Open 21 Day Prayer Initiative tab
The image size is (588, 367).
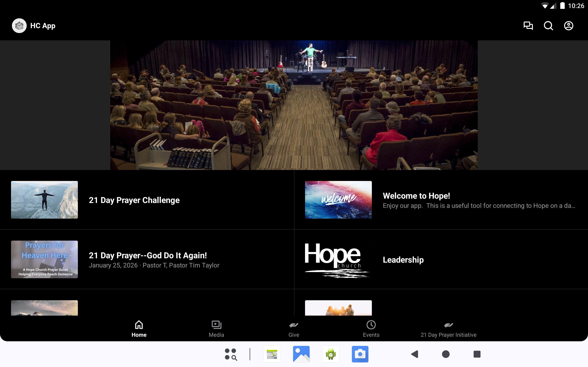point(448,329)
